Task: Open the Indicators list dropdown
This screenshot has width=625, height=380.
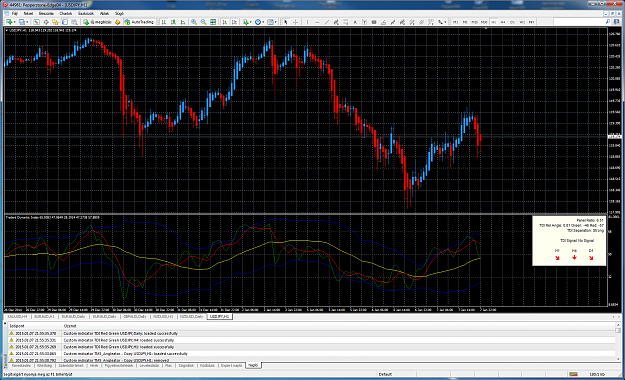Action: (248, 22)
